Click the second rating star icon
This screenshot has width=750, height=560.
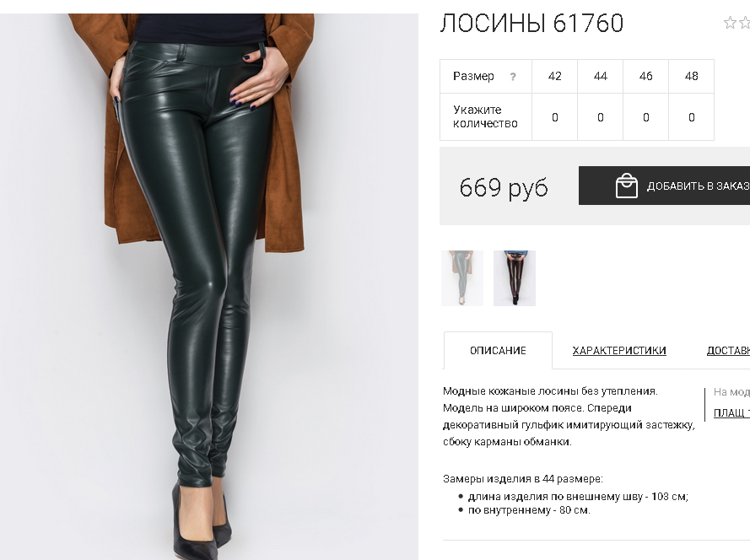click(x=745, y=23)
